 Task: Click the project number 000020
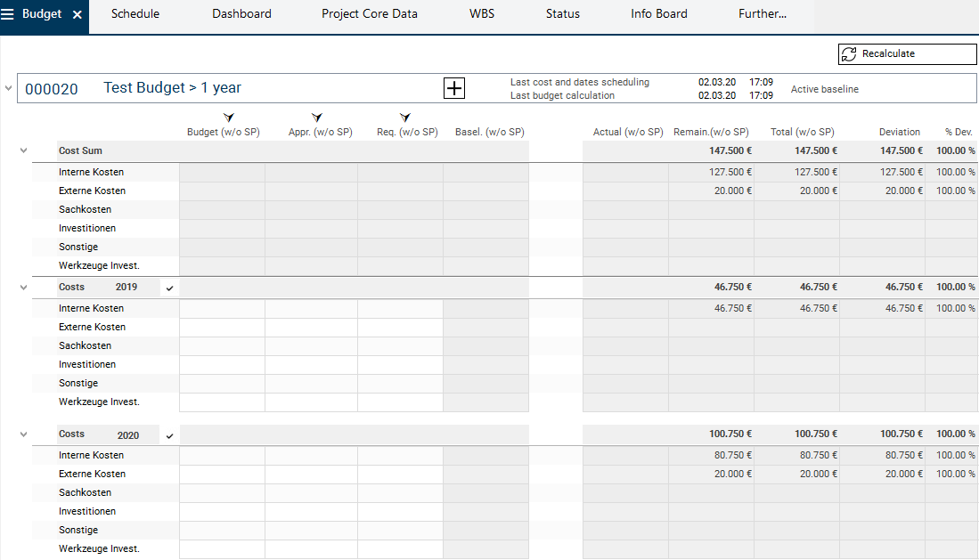52,89
